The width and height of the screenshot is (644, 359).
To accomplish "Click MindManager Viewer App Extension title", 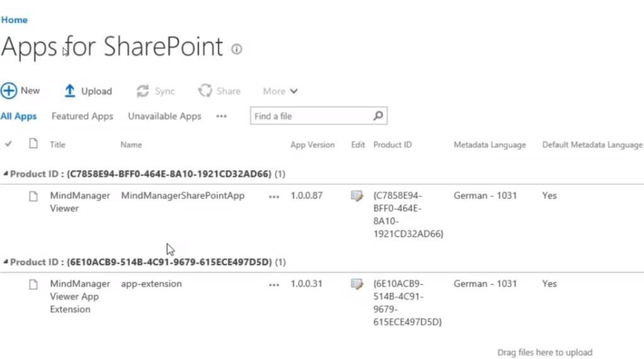I will point(80,296).
